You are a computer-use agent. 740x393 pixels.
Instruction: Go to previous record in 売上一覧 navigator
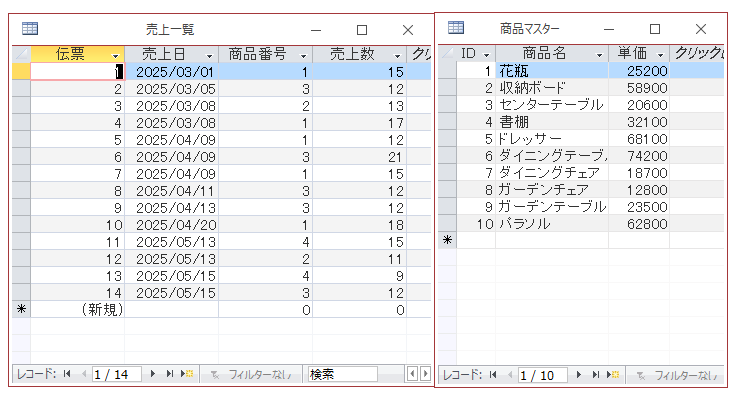84,374
